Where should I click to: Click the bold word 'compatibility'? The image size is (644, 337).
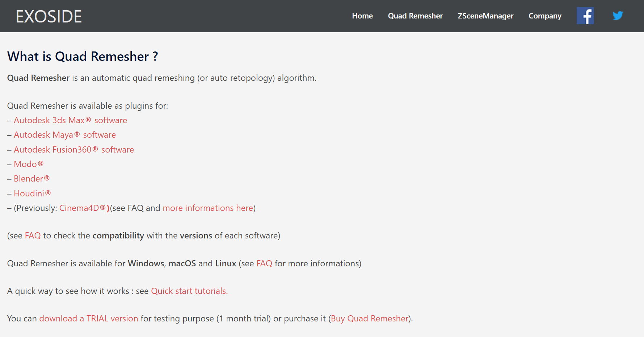[x=118, y=236]
